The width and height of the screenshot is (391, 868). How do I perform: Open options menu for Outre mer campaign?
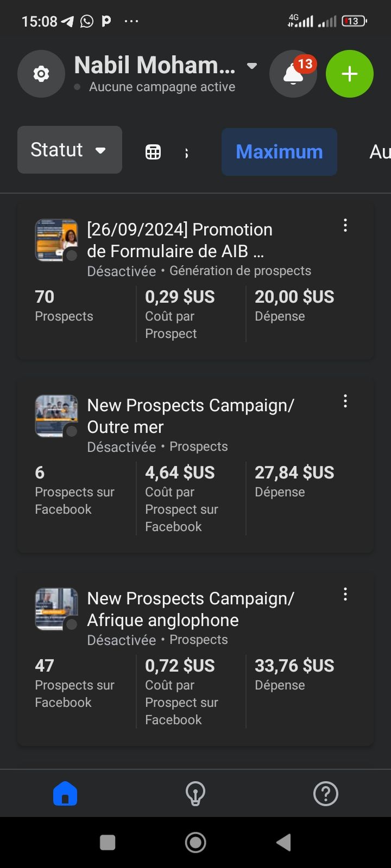[x=345, y=401]
